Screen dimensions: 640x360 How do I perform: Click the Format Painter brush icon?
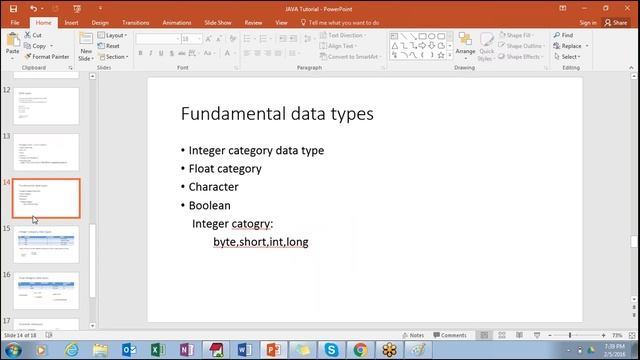[x=28, y=56]
